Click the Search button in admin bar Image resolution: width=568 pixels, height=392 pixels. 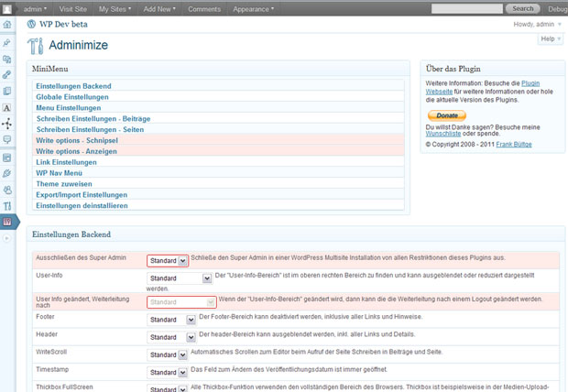[x=523, y=8]
